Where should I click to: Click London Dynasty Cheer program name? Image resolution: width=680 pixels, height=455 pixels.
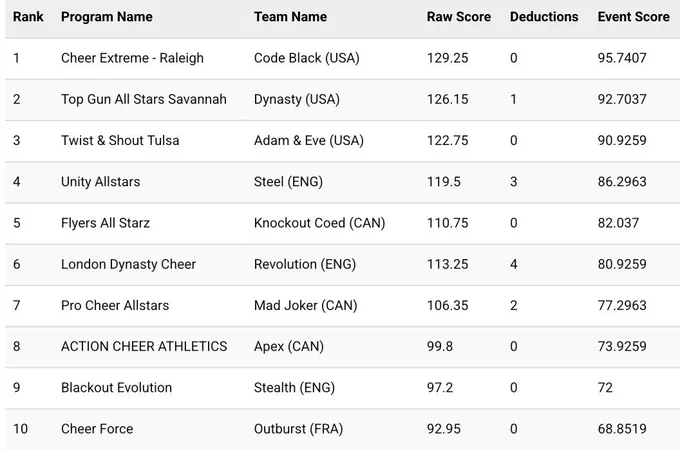point(128,264)
